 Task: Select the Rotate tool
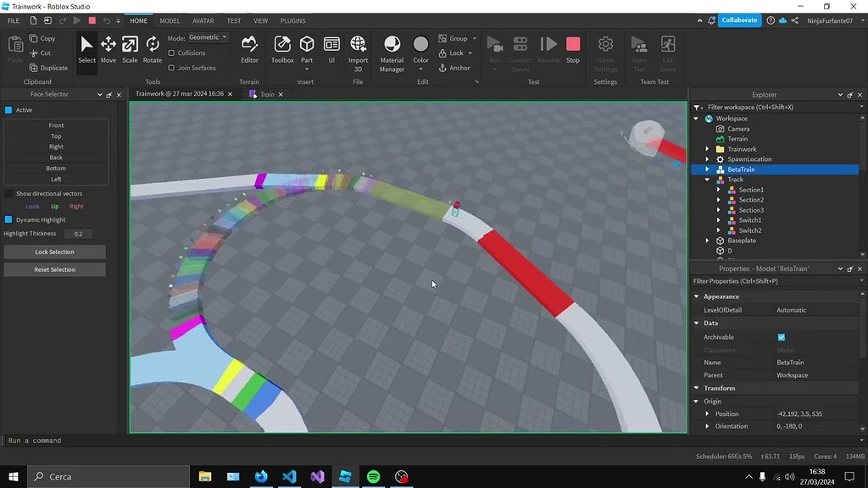pyautogui.click(x=153, y=48)
